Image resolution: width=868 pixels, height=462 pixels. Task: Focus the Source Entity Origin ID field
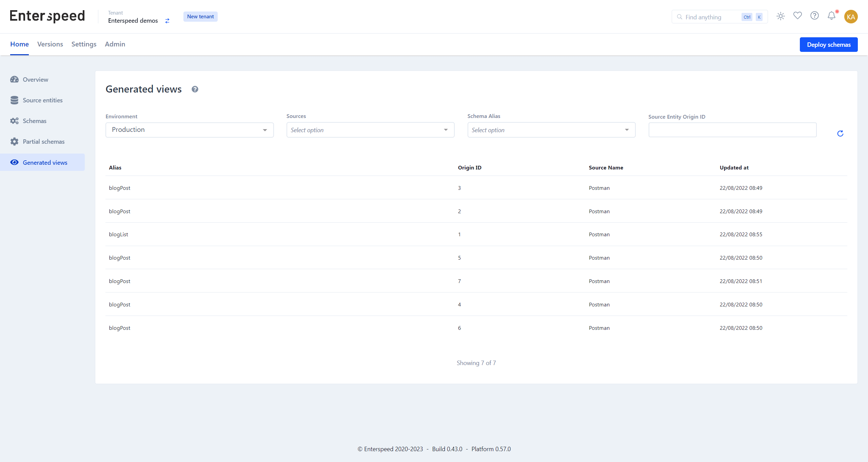732,130
